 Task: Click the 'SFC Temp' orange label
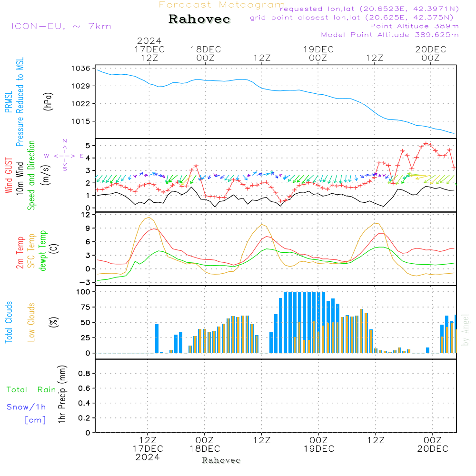pos(31,251)
